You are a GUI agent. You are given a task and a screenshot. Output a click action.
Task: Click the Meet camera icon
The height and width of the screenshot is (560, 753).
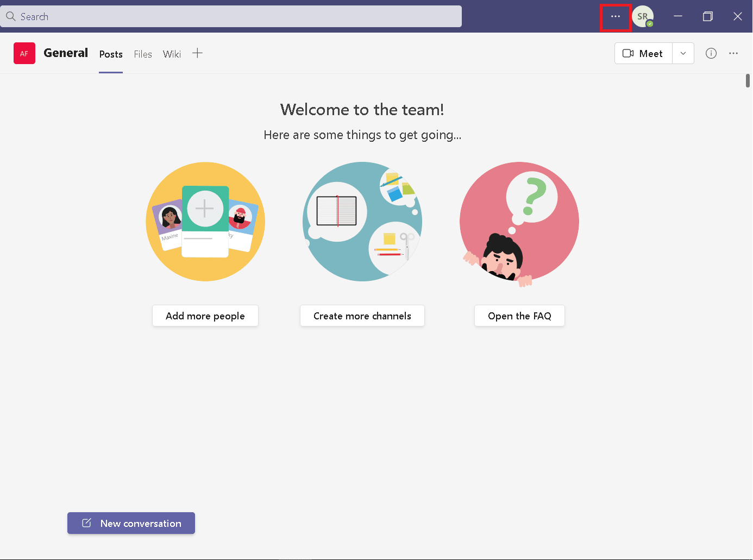pyautogui.click(x=628, y=53)
